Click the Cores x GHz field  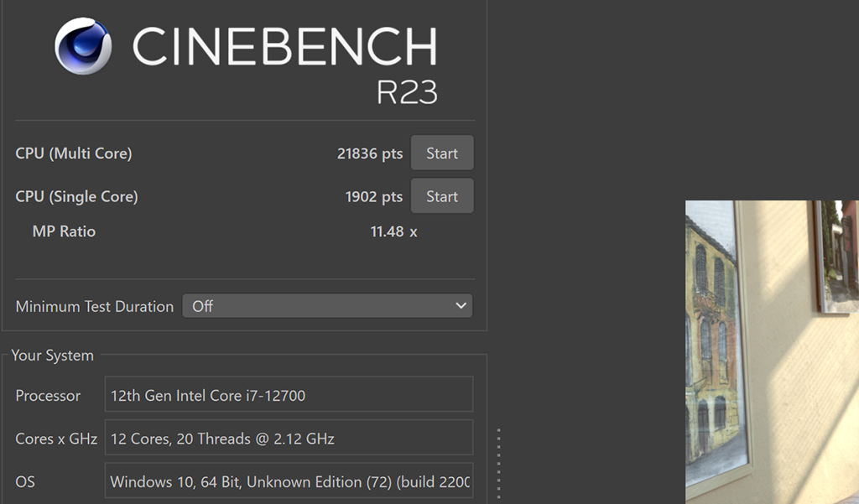(x=289, y=438)
